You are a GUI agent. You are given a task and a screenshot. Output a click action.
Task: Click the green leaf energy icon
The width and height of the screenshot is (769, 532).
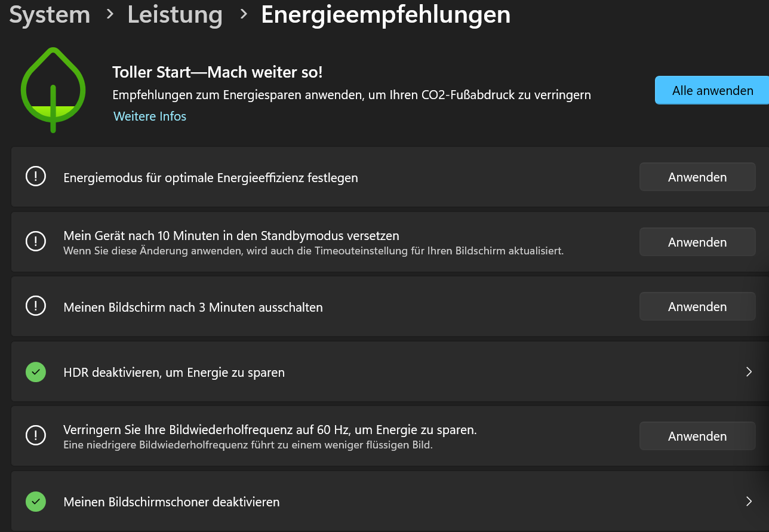(53, 90)
